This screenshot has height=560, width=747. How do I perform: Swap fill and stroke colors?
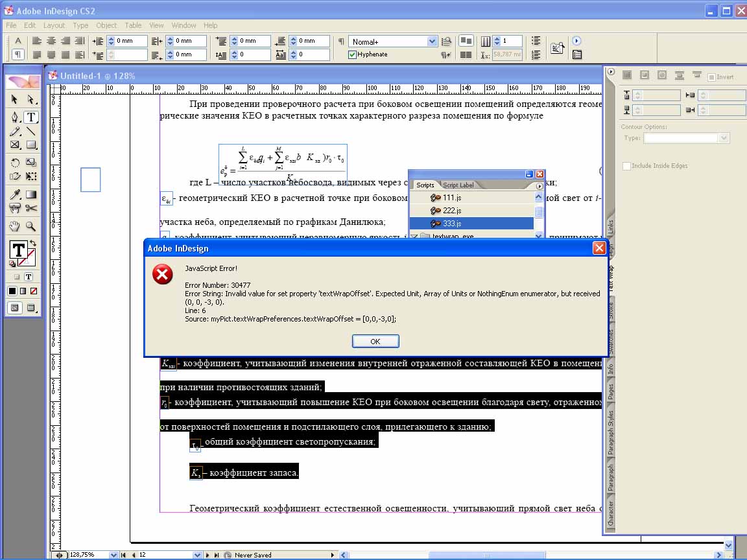(x=33, y=243)
